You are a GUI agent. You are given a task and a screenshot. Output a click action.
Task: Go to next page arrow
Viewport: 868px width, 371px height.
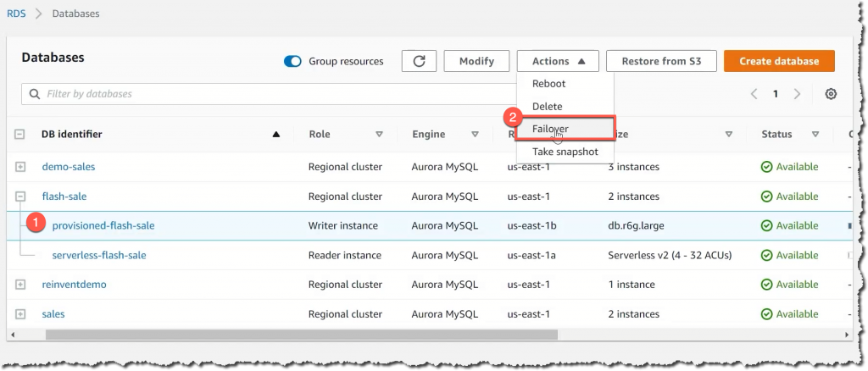(x=797, y=94)
